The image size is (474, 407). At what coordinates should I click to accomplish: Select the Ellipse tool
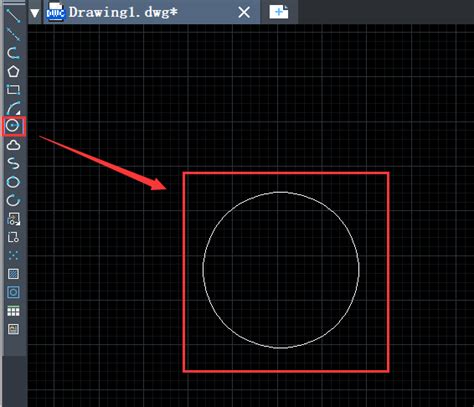[x=13, y=182]
